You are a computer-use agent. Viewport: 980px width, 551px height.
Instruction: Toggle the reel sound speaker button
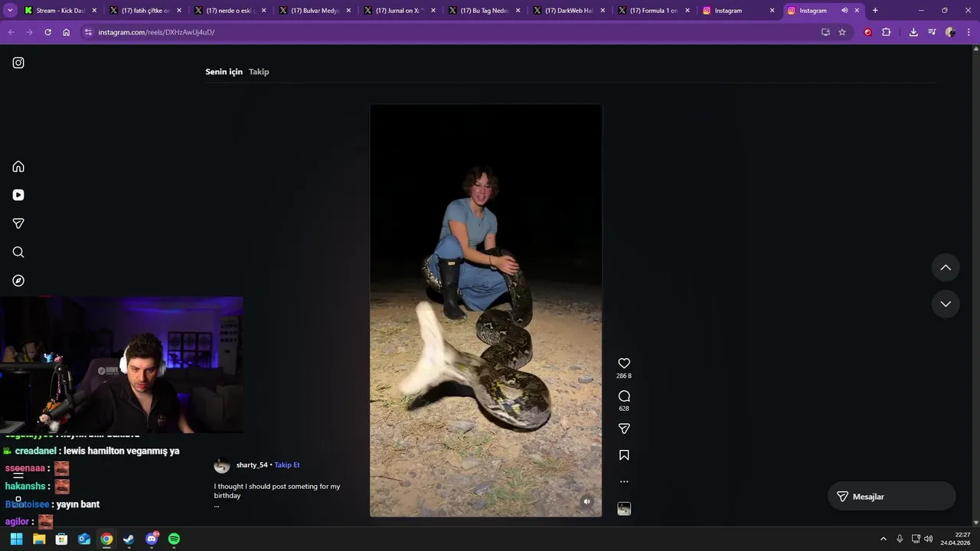point(586,502)
